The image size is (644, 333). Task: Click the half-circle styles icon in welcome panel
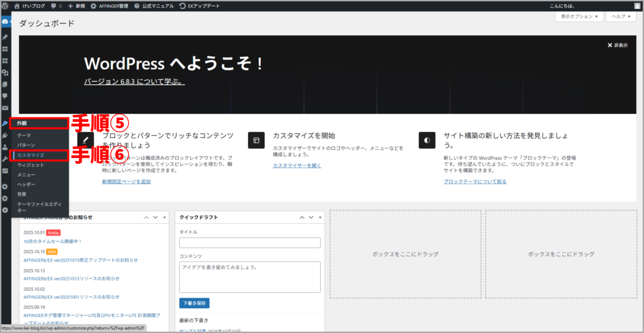[x=427, y=140]
